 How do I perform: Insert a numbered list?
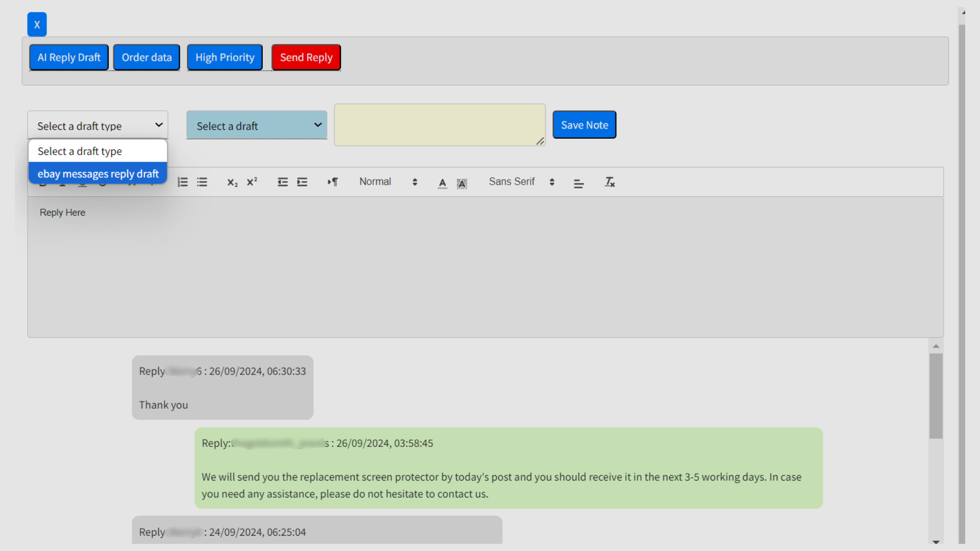(x=183, y=182)
